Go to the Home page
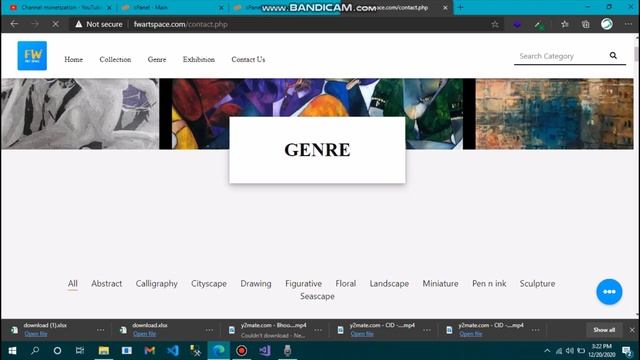Screen dimensions: 640x360 pos(73,60)
